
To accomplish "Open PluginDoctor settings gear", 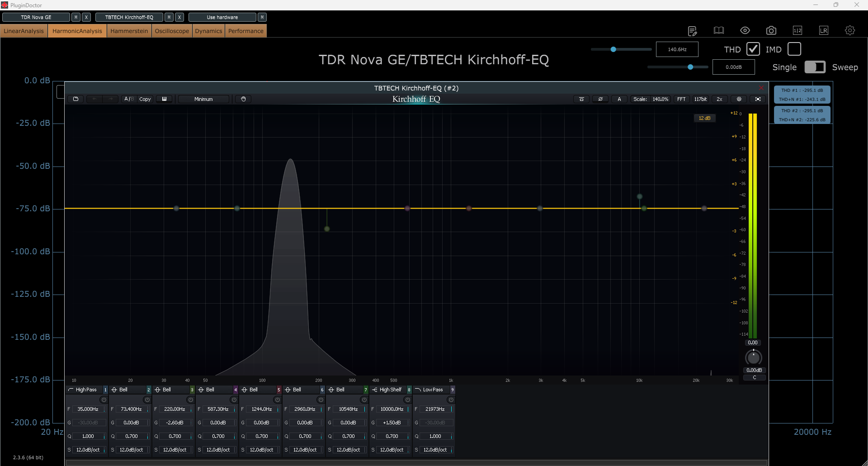I will [x=850, y=30].
